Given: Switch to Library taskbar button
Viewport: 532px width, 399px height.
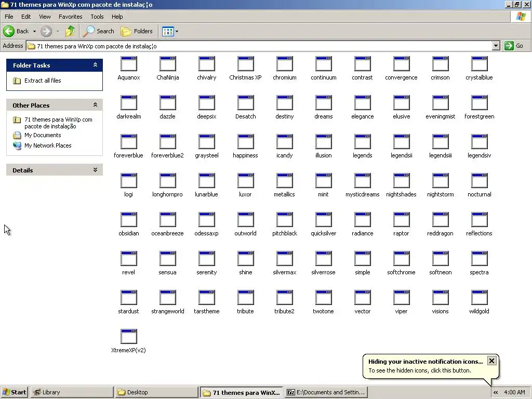Looking at the screenshot, I should point(72,392).
